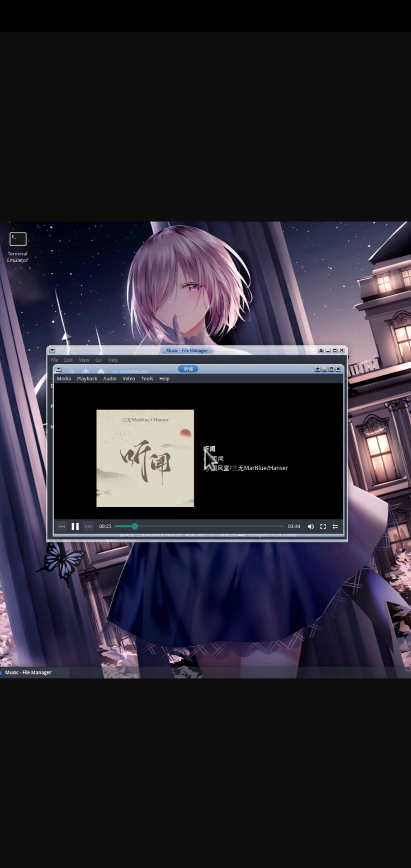Click the 听闻 media player title bar
The height and width of the screenshot is (868, 411).
188,369
